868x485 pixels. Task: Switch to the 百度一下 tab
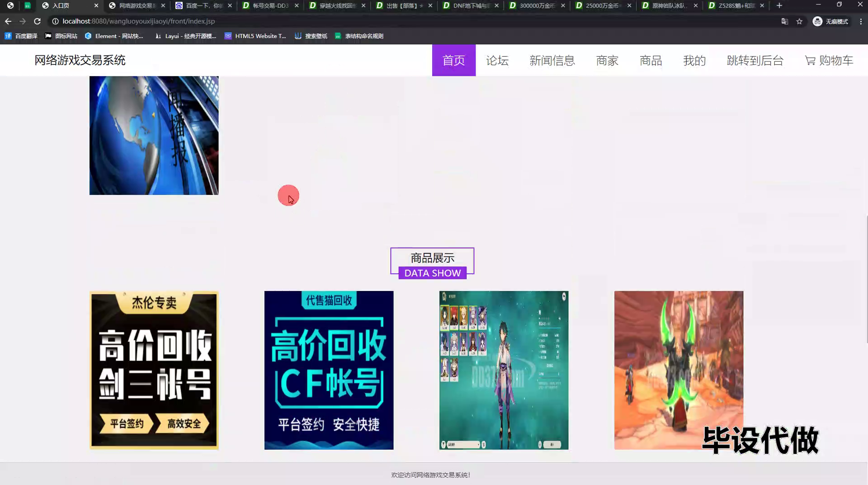(203, 5)
